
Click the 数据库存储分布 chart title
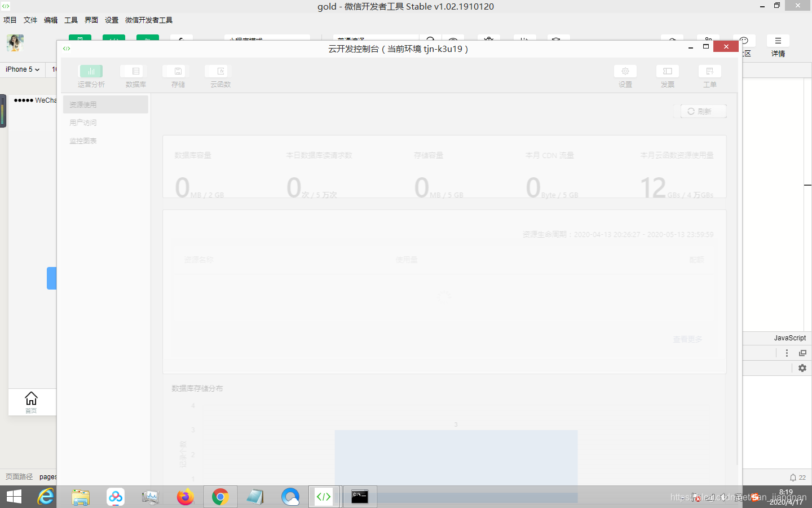pos(197,388)
